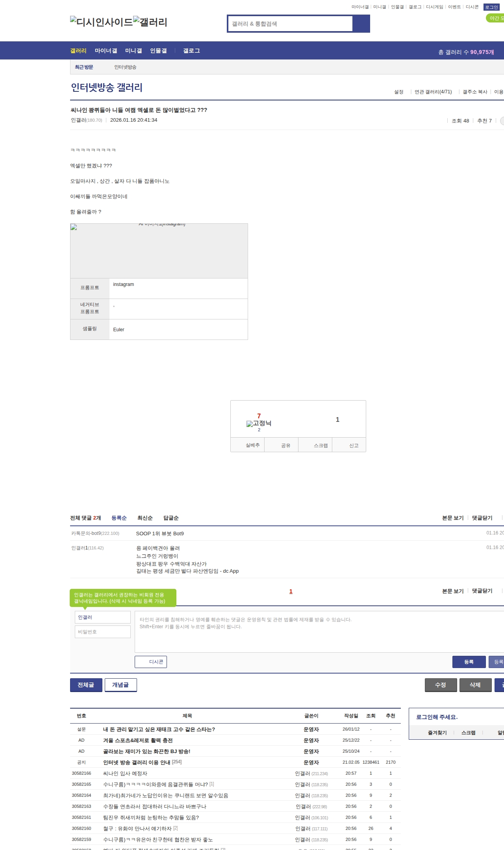Open 인물갤 in the blue navigation bar
Screen dimensions: 504x850
click(x=158, y=51)
